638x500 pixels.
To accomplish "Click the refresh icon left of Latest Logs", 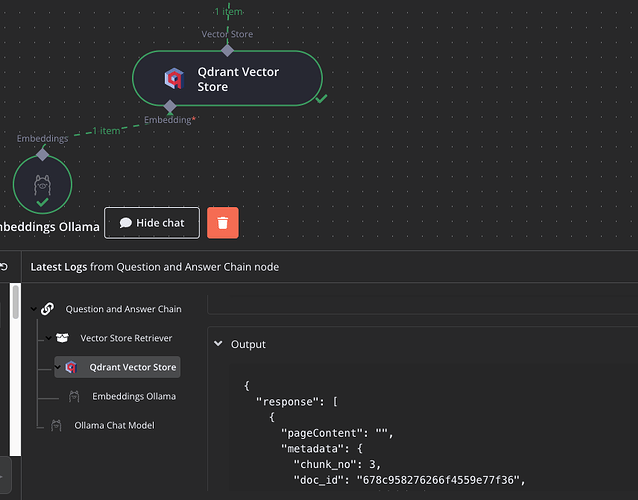I will pyautogui.click(x=4, y=267).
